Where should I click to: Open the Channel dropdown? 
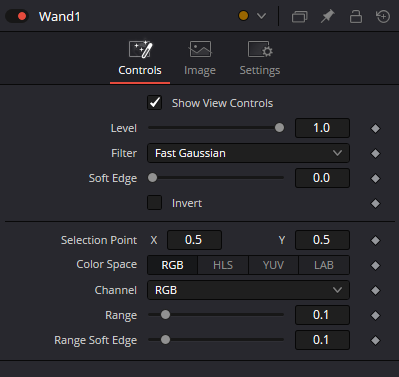248,290
